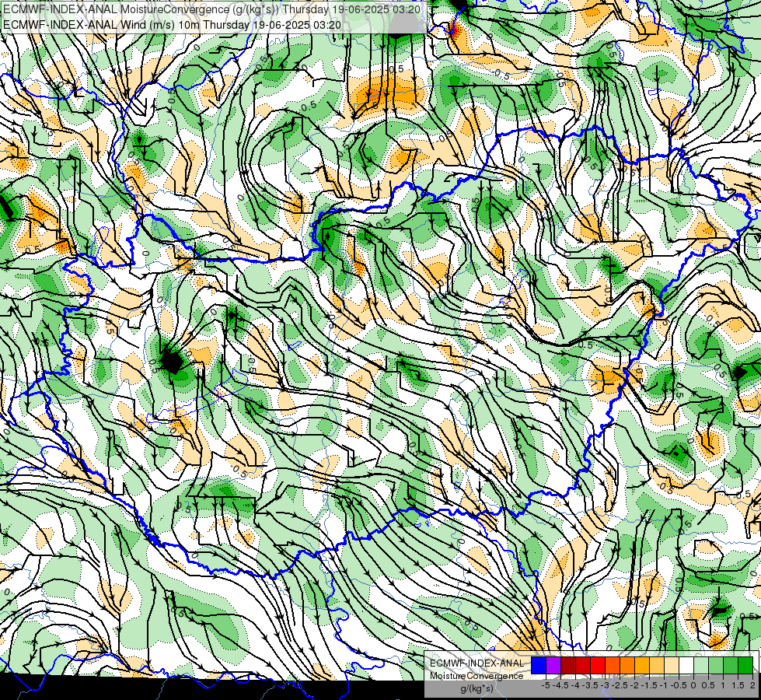Click the 0 tick label on legend
Image resolution: width=761 pixels, height=700 pixels.
(x=693, y=685)
